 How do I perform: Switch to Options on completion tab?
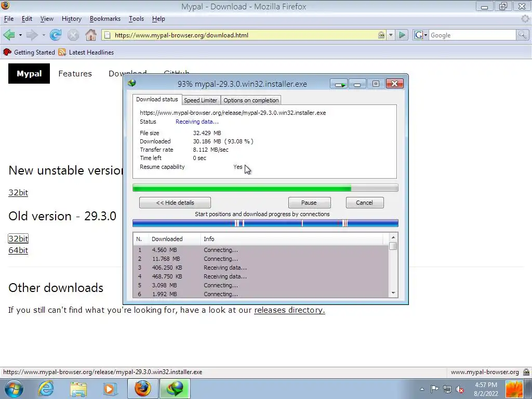click(251, 100)
